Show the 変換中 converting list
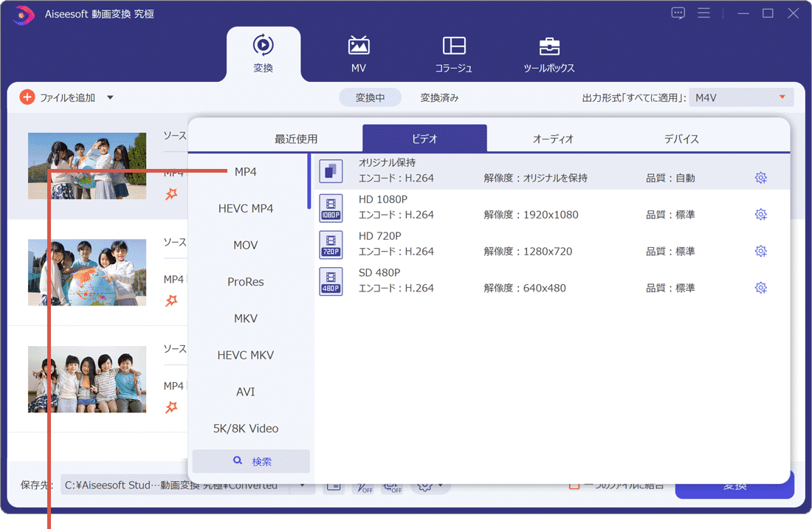This screenshot has height=529, width=812. [x=370, y=97]
